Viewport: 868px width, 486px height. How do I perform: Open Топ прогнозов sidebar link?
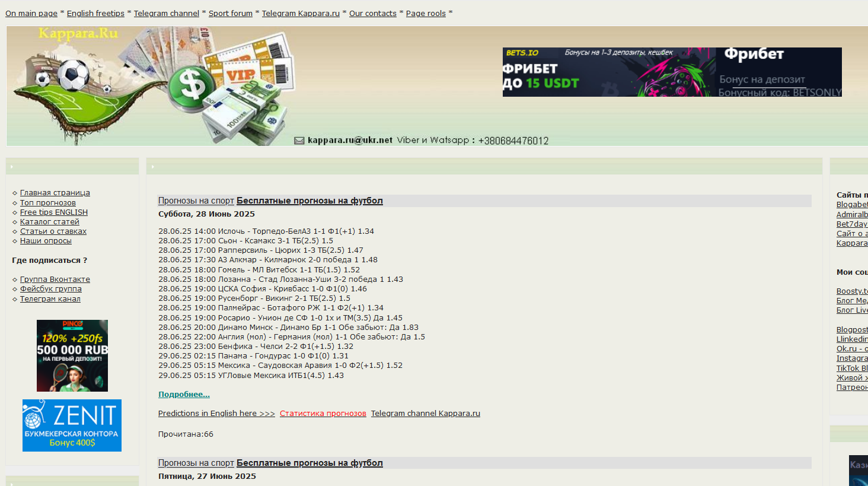(47, 203)
